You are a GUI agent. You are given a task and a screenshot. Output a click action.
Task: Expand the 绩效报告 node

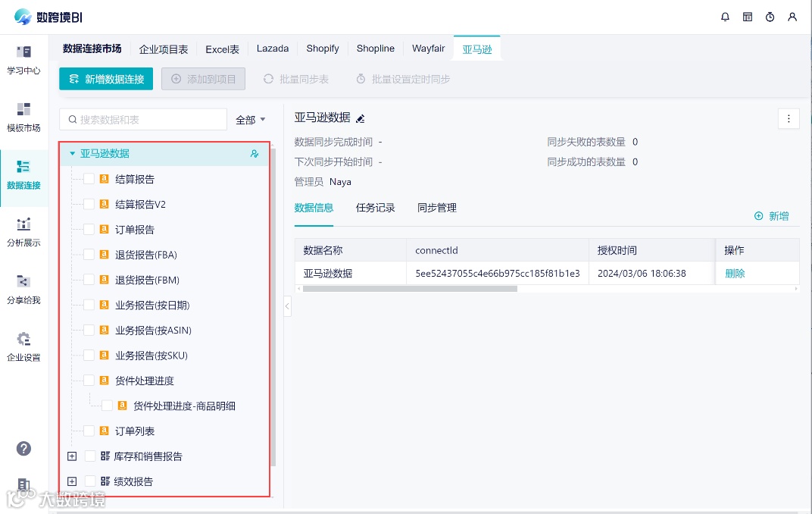72,481
